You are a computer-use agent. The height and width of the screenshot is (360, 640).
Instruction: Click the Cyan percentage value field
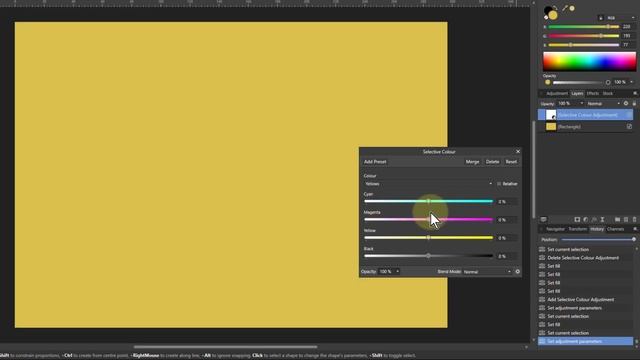point(507,202)
